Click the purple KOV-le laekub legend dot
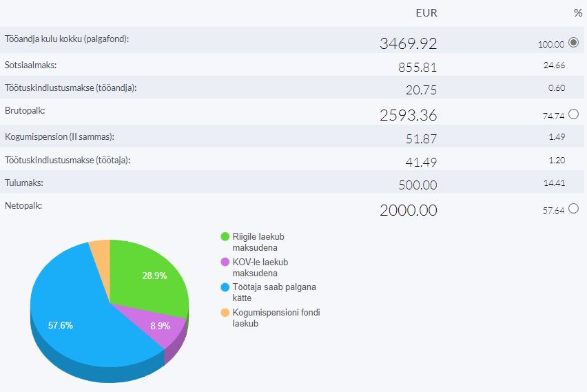 point(225,262)
